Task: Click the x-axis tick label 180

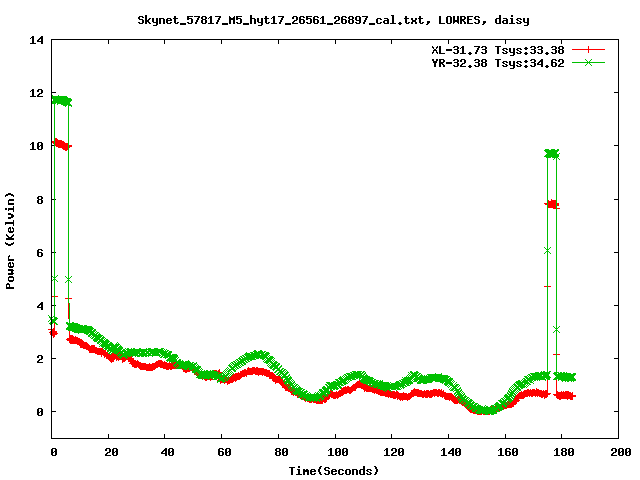Action: [564, 452]
